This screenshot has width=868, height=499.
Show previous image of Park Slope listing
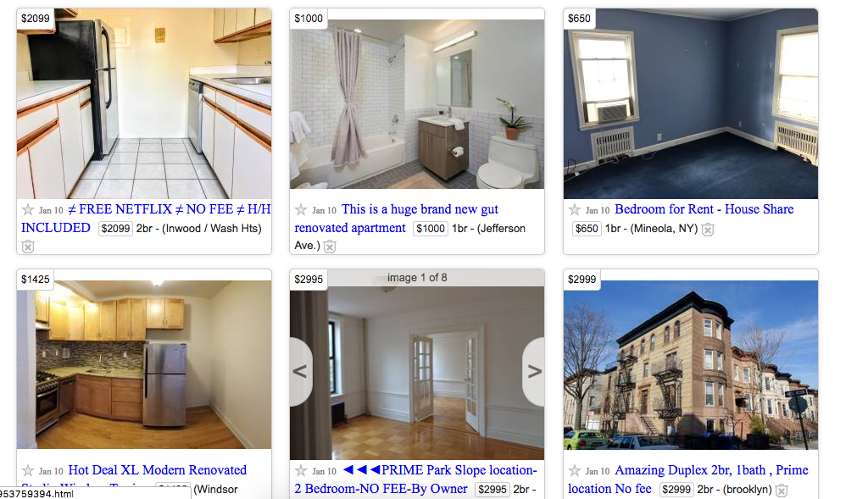[x=301, y=372]
